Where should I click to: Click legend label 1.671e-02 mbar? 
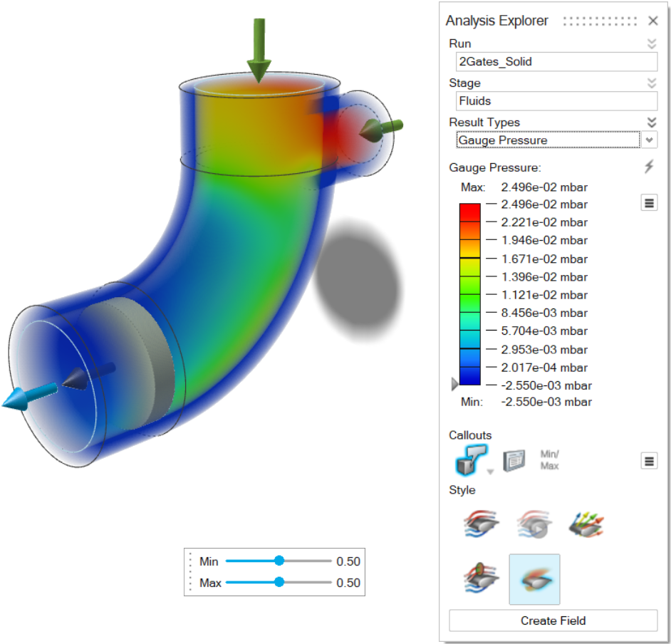pos(544,259)
